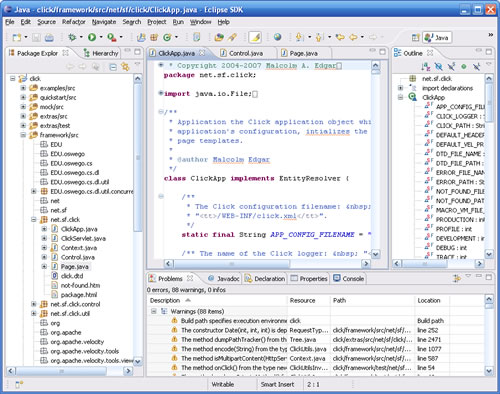
Task: Maximize the editor area via its maximize icon
Action: [382, 52]
